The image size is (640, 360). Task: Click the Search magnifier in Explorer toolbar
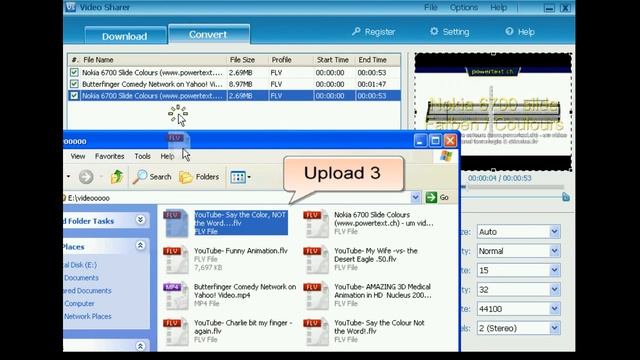[152, 177]
